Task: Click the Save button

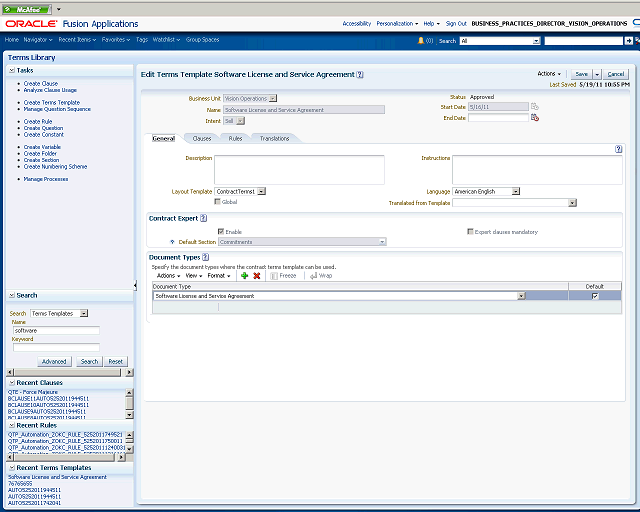Action: [581, 74]
